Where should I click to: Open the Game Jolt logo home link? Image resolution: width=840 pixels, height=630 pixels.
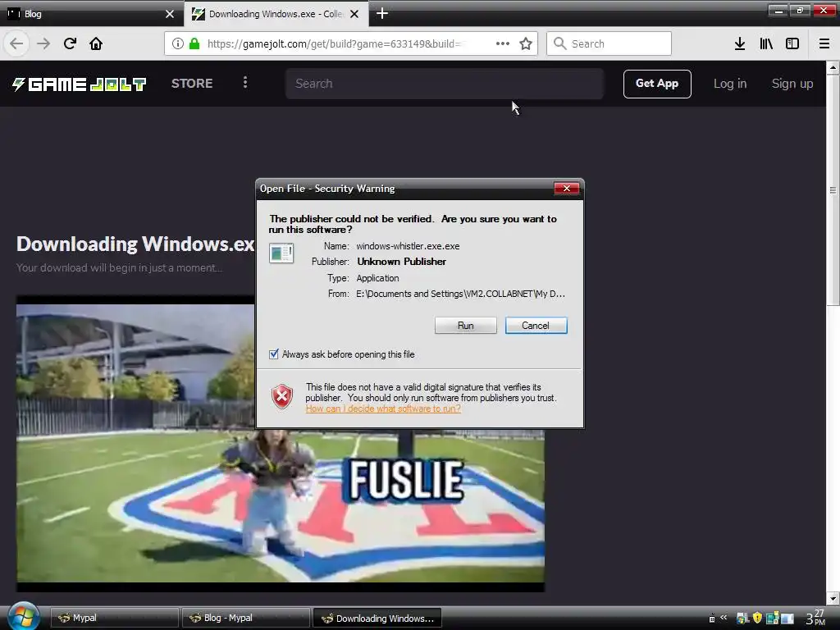79,84
